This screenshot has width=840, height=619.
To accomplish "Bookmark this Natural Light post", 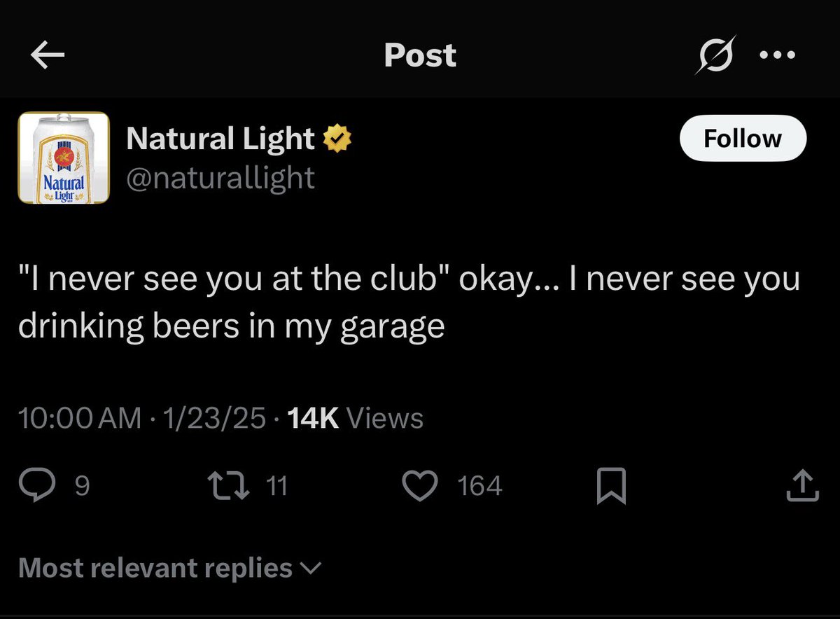I will (610, 487).
